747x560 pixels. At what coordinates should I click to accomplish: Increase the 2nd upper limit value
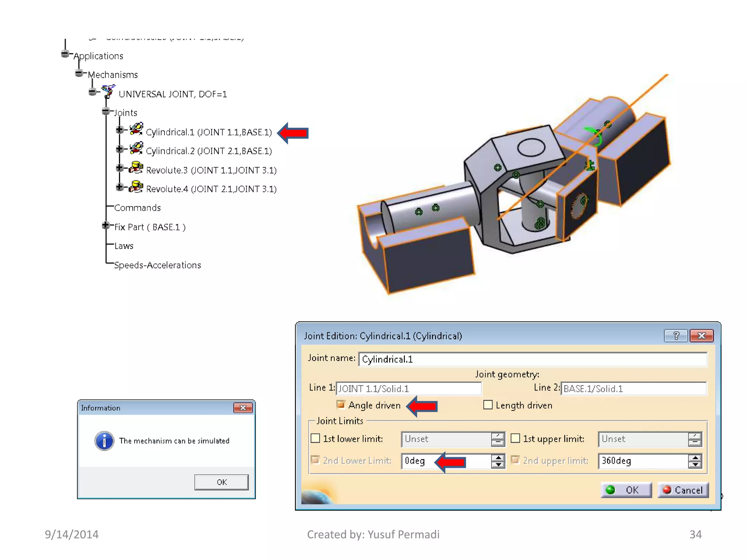pyautogui.click(x=695, y=458)
